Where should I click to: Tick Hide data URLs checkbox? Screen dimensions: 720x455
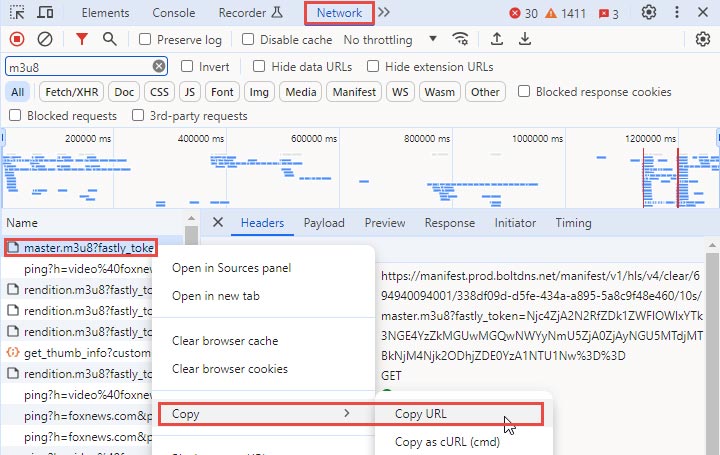(259, 67)
